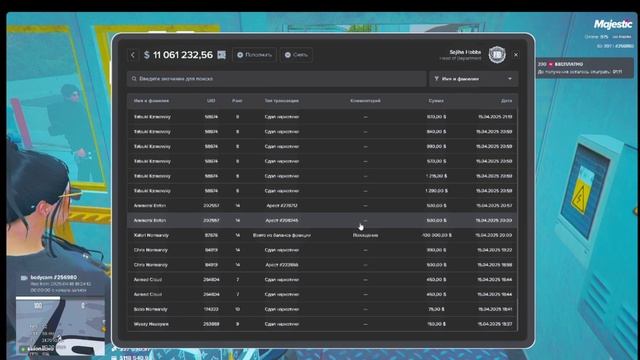Click the Комментарий column header
This screenshot has height=360, width=640.
pyautogui.click(x=365, y=100)
